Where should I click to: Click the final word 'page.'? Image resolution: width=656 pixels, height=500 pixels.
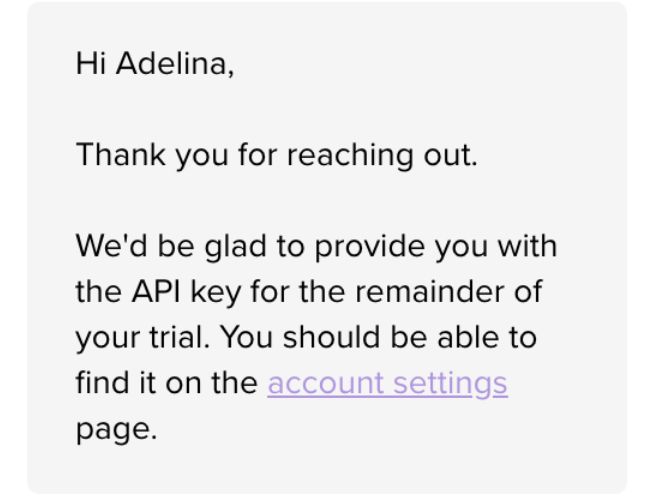pos(116,429)
